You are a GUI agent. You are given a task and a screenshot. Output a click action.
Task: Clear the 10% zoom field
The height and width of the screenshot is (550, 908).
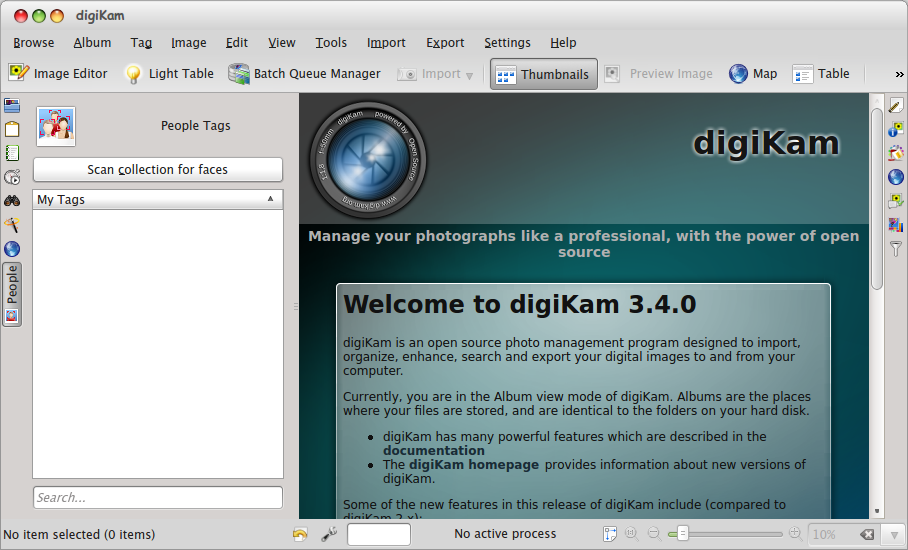[x=867, y=534]
